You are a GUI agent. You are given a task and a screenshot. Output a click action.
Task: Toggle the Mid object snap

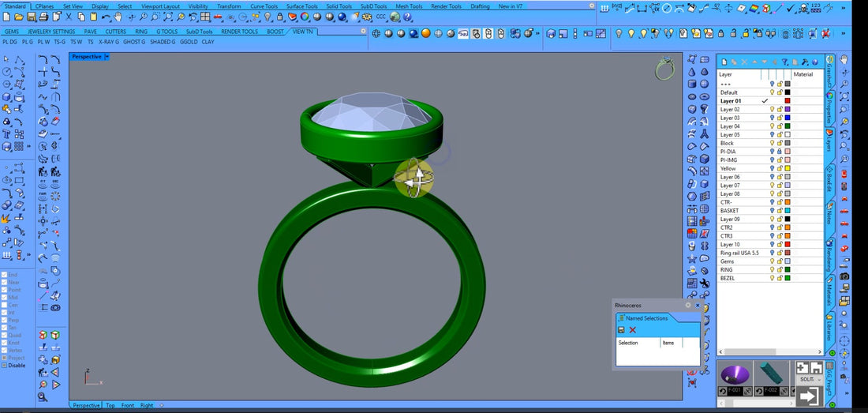[9, 297]
